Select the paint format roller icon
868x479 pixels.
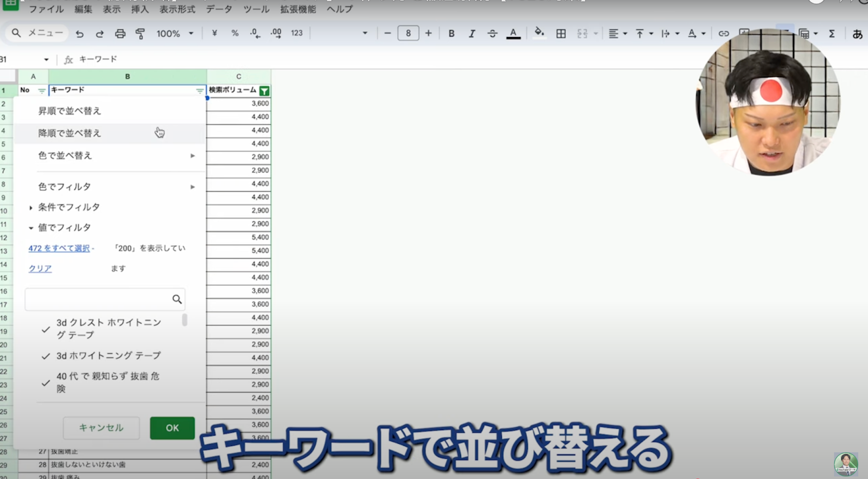click(x=140, y=34)
